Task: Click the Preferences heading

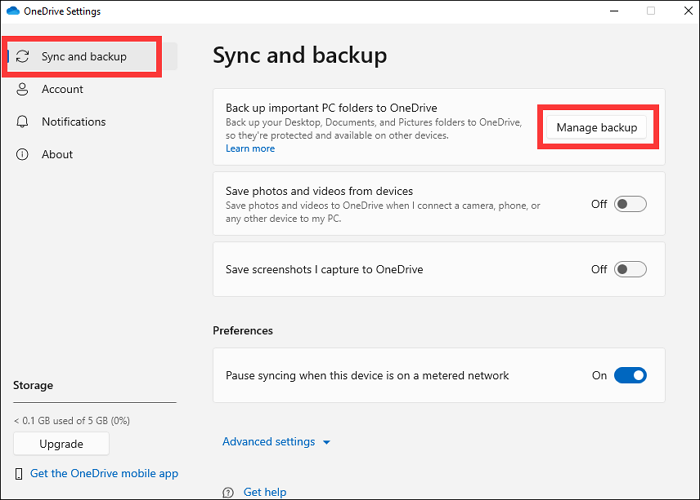Action: tap(242, 330)
